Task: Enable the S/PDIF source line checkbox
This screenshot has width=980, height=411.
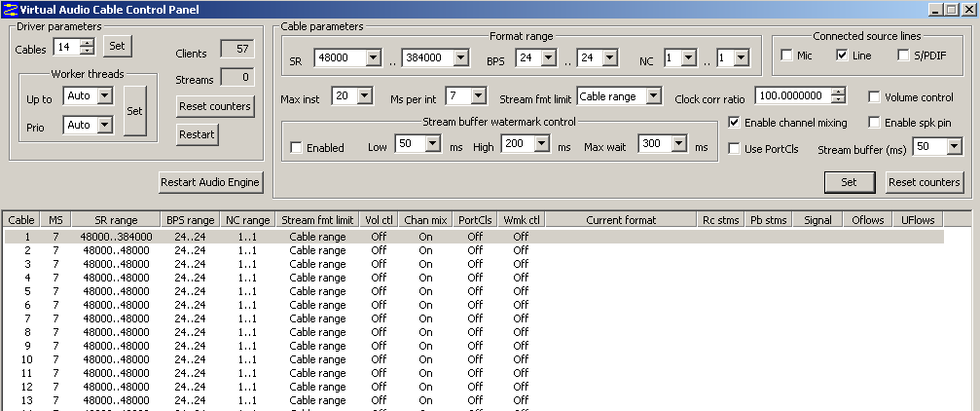Action: (903, 56)
